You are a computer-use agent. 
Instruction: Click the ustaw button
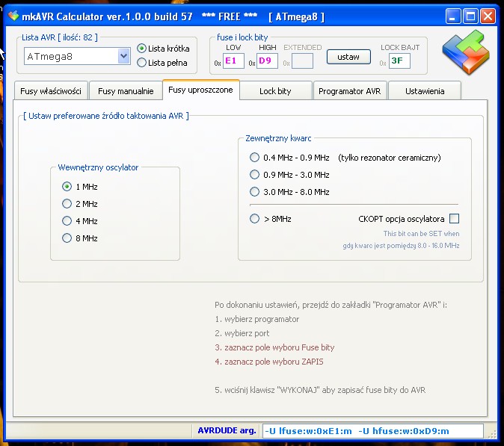(x=348, y=57)
